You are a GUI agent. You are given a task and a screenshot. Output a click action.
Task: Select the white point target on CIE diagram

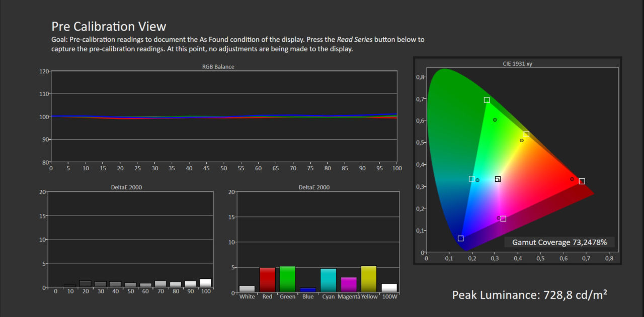pyautogui.click(x=498, y=179)
